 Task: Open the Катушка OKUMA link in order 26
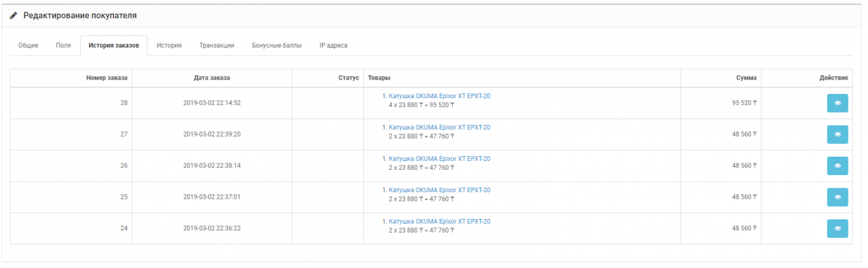point(439,158)
